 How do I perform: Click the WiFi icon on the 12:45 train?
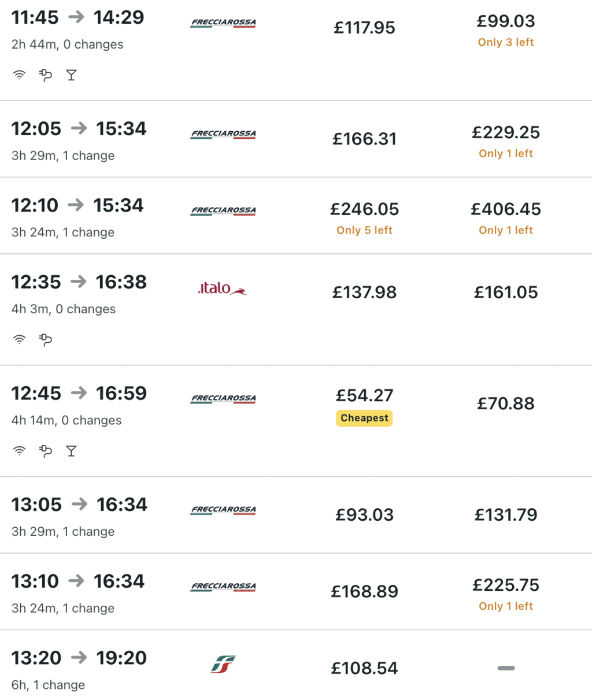coord(20,451)
